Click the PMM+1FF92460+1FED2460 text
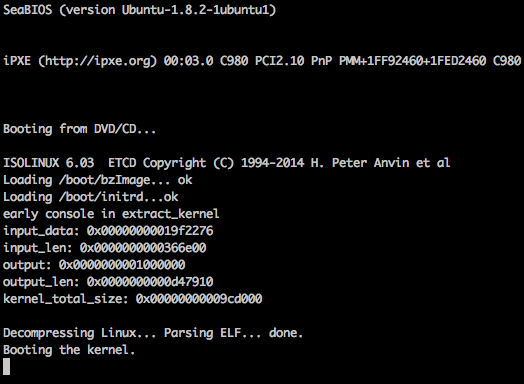This screenshot has width=524, height=384. point(412,61)
